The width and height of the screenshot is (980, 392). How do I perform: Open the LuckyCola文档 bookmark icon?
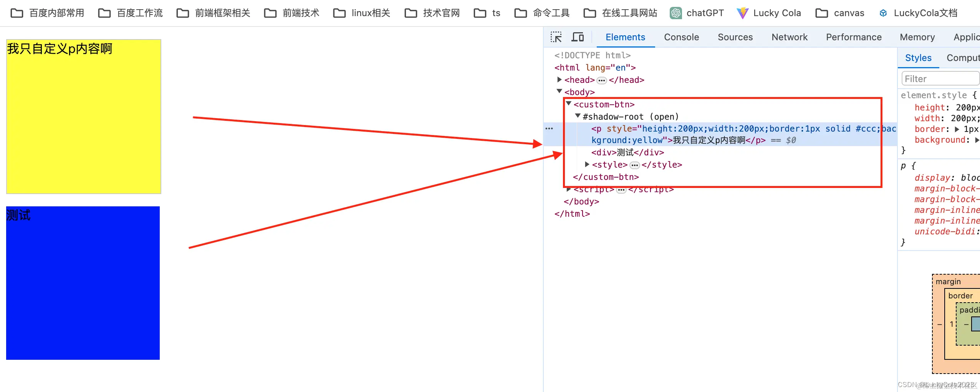(883, 13)
